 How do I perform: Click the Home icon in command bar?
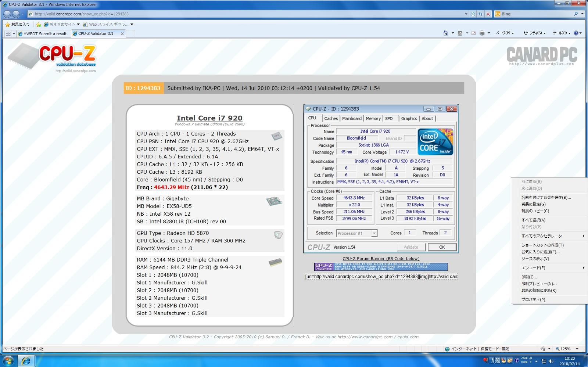coord(446,33)
